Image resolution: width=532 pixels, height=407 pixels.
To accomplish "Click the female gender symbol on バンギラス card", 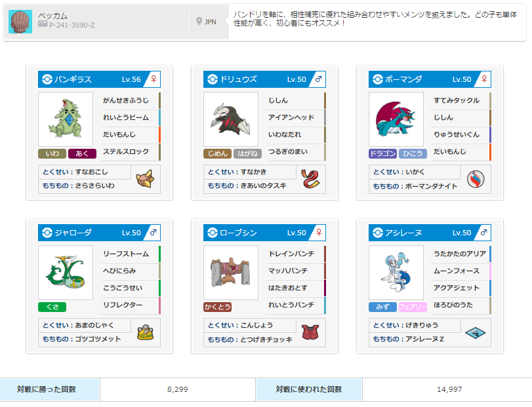I will 153,79.
